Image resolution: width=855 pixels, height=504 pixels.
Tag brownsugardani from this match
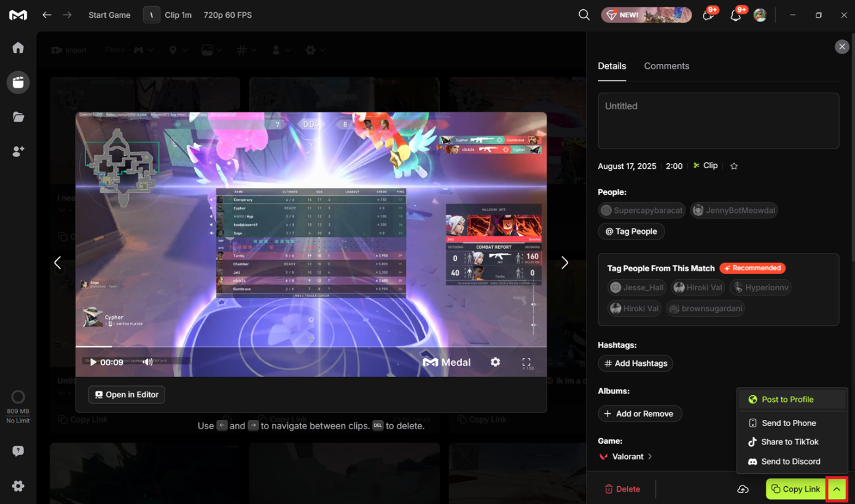coord(706,308)
